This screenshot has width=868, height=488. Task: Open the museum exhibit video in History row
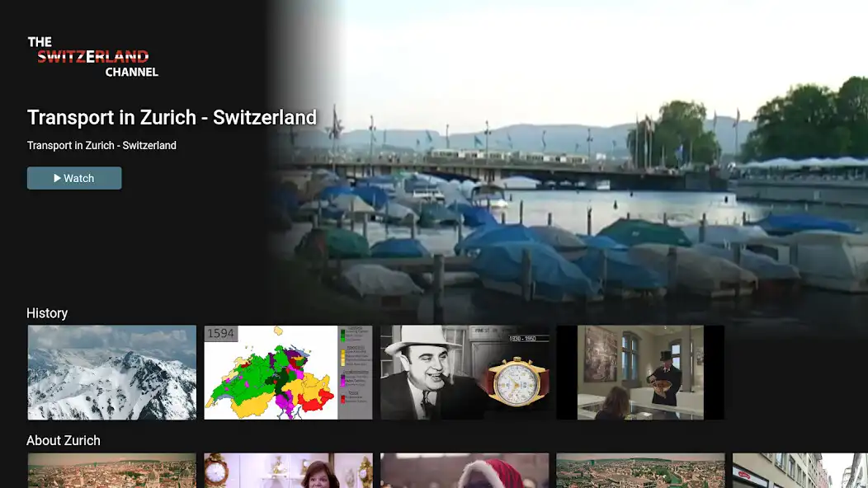click(x=641, y=372)
